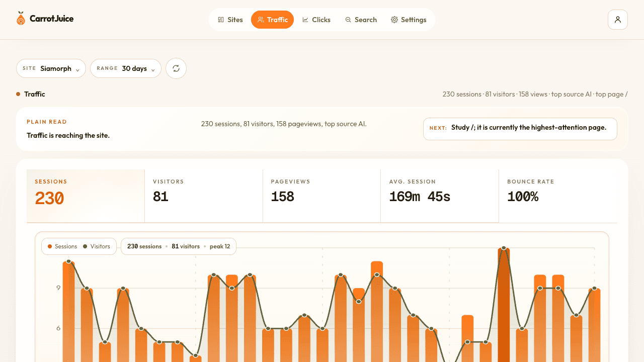Select the Bounce Rate metric card
The width and height of the screenshot is (644, 362).
tap(558, 196)
